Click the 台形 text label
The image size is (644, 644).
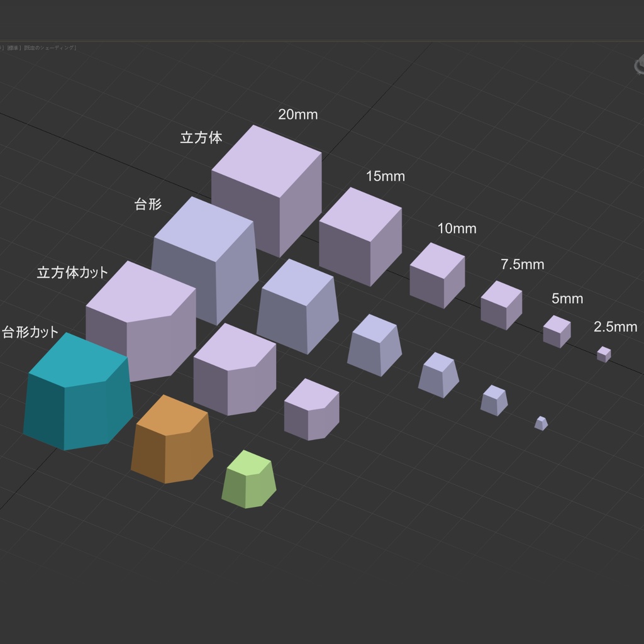tap(148, 204)
